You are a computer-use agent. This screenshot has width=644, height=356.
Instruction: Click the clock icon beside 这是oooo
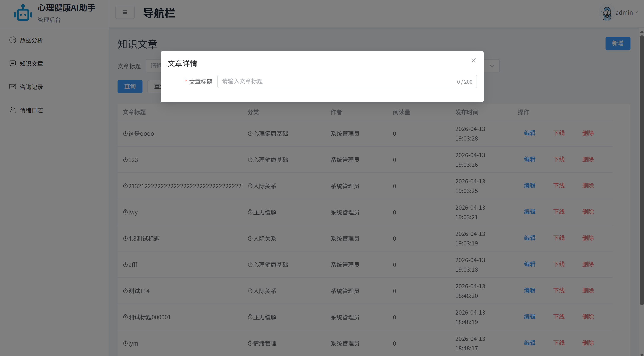pos(125,133)
